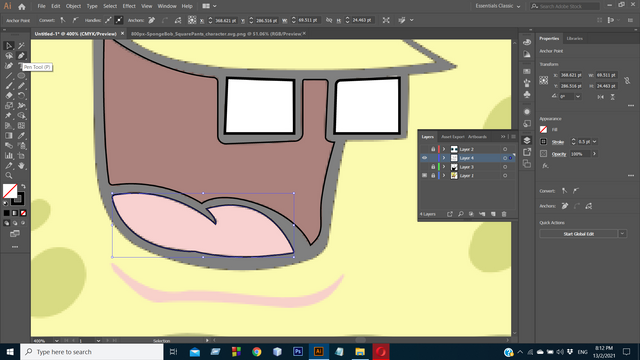Image resolution: width=640 pixels, height=360 pixels.
Task: Click Start Global Edit button
Action: click(578, 234)
